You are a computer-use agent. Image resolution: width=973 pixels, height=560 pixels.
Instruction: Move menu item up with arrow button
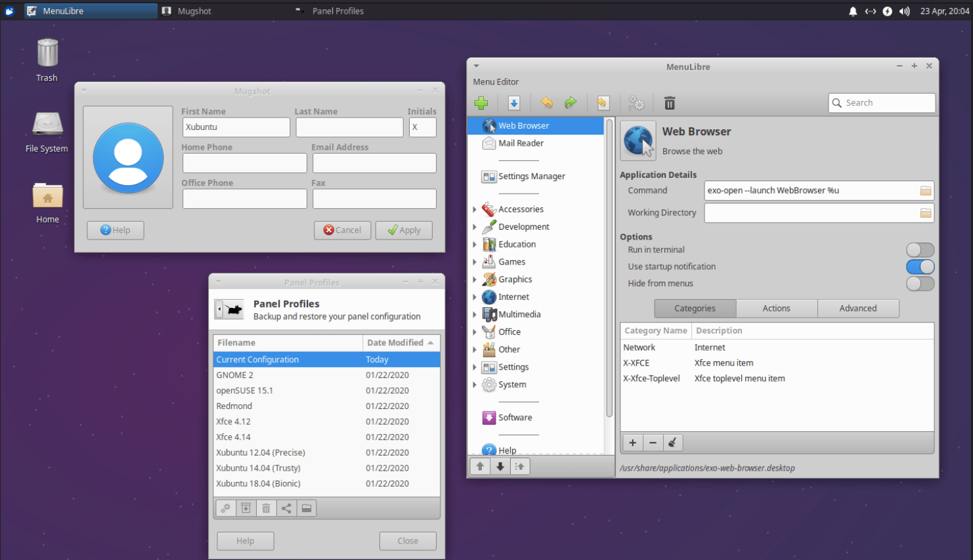[480, 466]
